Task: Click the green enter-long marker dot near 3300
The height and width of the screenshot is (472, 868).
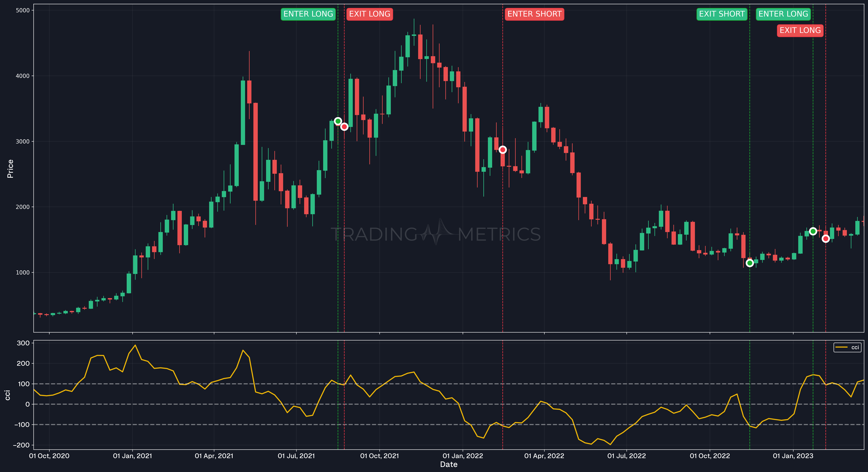Action: pyautogui.click(x=338, y=121)
